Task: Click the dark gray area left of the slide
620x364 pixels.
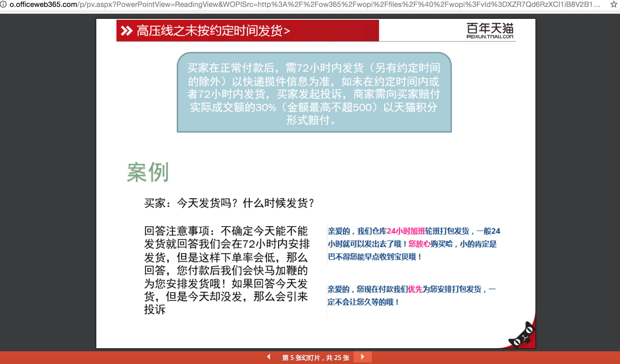Action: (x=48, y=178)
